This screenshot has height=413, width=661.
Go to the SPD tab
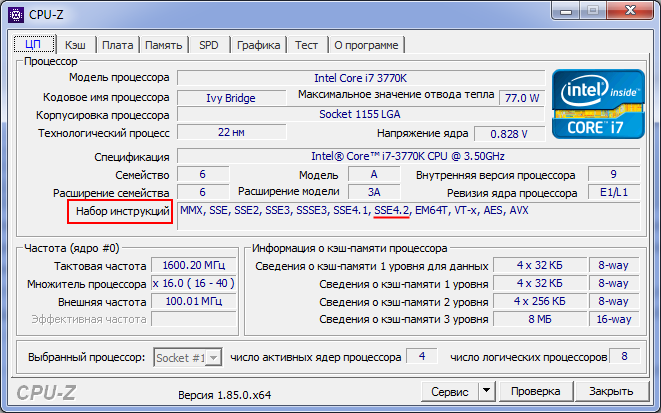(x=209, y=45)
